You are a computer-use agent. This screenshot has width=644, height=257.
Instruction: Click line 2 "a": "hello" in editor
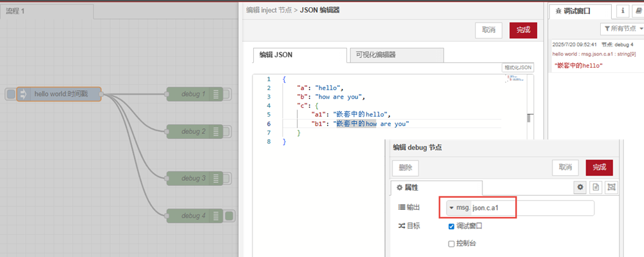(320, 88)
